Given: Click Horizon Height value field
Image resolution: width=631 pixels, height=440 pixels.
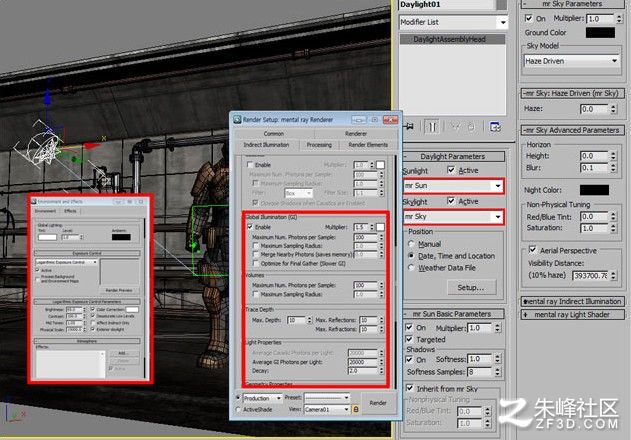Looking at the screenshot, I should pyautogui.click(x=595, y=156).
